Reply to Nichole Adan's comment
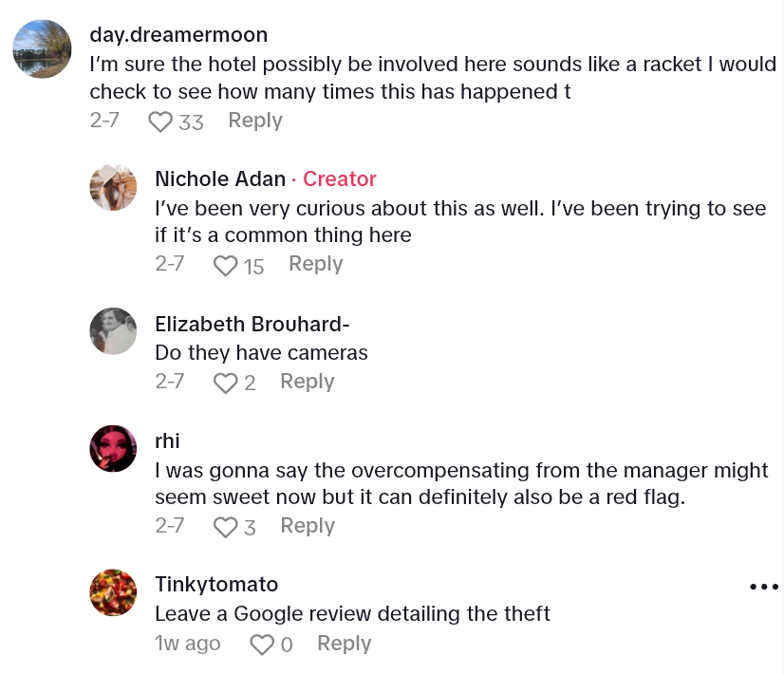 pos(315,264)
